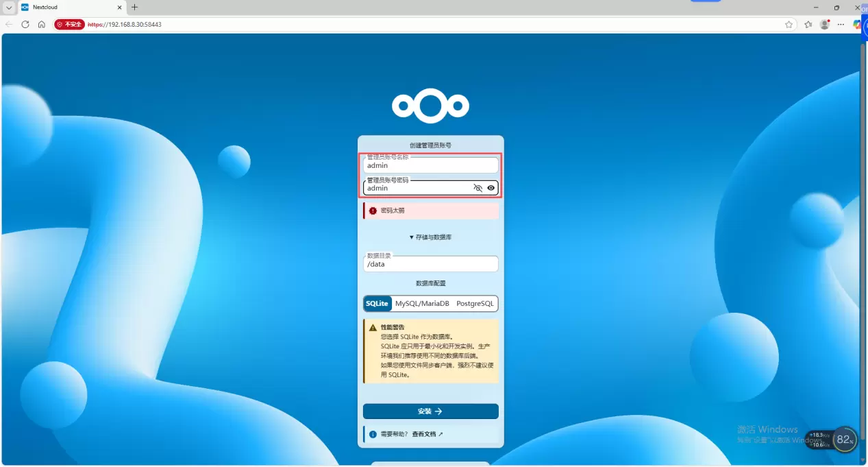Open a new browser tab
The image size is (868, 467).
point(134,7)
